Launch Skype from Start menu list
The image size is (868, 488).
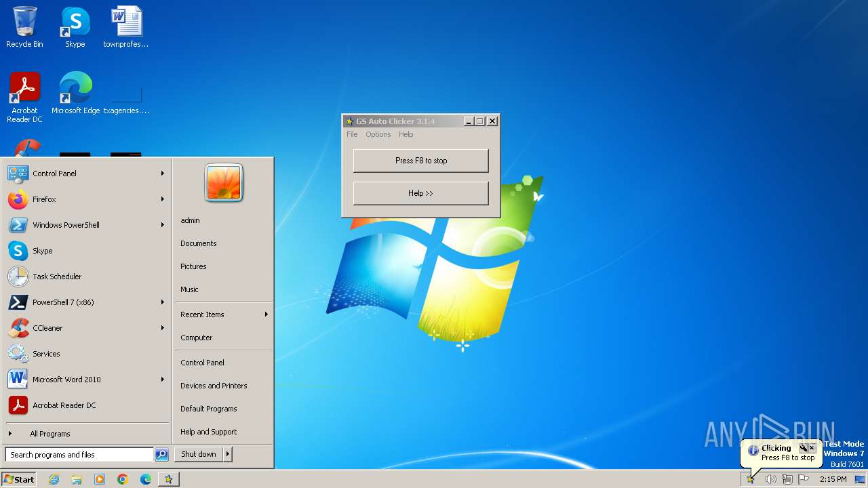click(86, 251)
